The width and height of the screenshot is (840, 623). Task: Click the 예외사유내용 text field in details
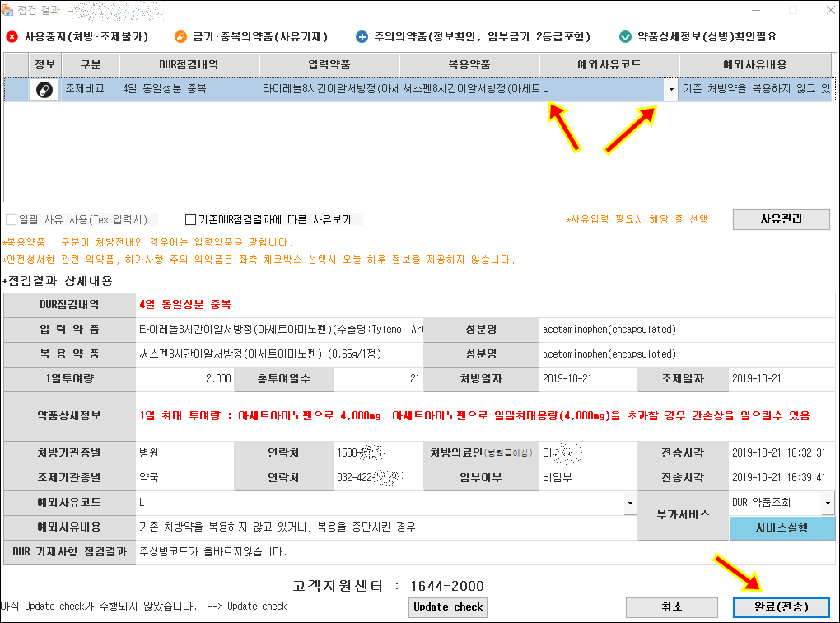click(385, 527)
